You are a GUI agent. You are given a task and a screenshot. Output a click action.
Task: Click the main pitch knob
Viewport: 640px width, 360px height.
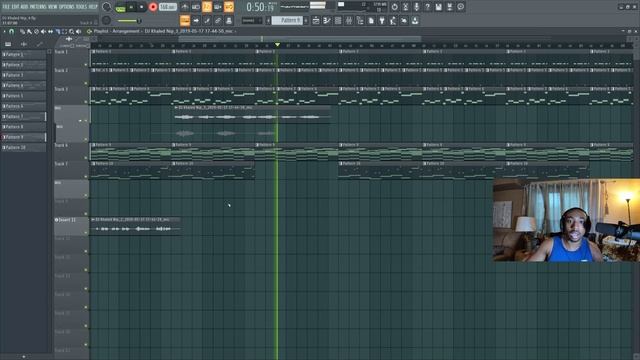coord(107,20)
